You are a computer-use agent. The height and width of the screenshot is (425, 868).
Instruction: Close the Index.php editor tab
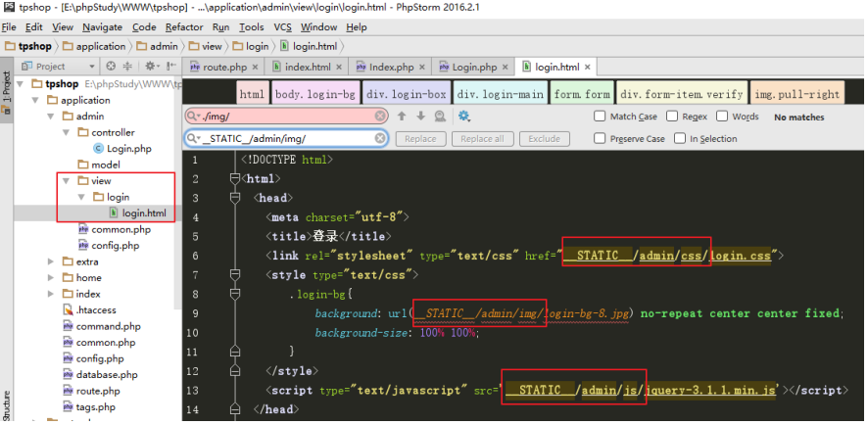[x=422, y=67]
